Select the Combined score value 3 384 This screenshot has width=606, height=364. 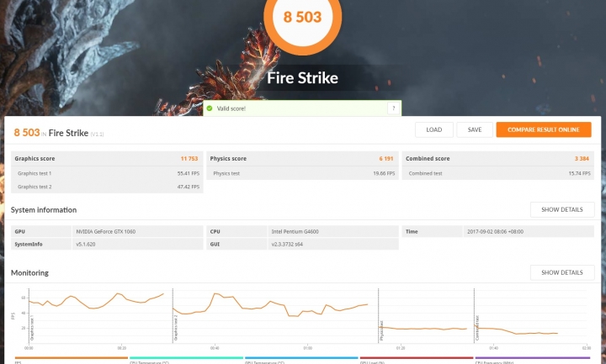point(582,159)
